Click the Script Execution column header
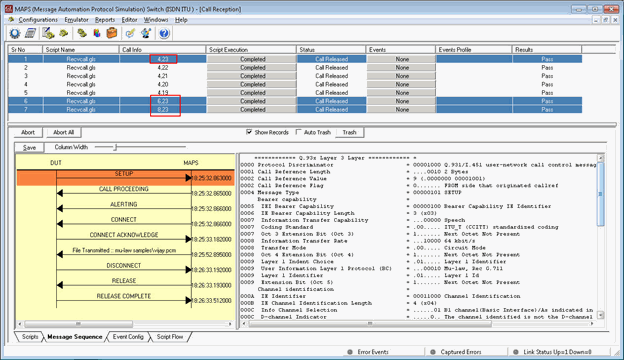 click(x=251, y=50)
